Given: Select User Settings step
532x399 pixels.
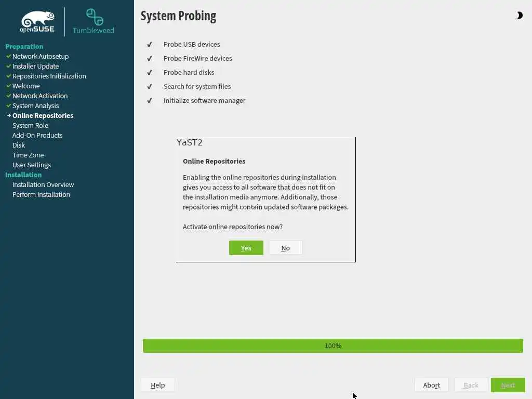Looking at the screenshot, I should tap(32, 165).
